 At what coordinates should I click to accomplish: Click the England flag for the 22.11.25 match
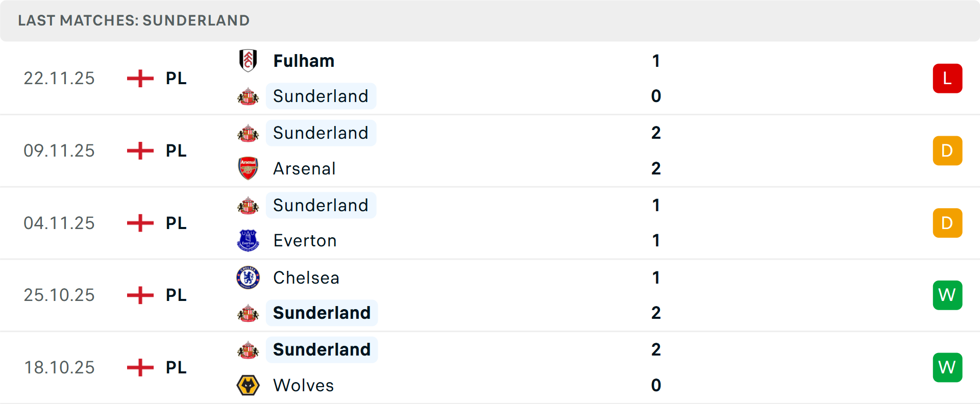(139, 78)
